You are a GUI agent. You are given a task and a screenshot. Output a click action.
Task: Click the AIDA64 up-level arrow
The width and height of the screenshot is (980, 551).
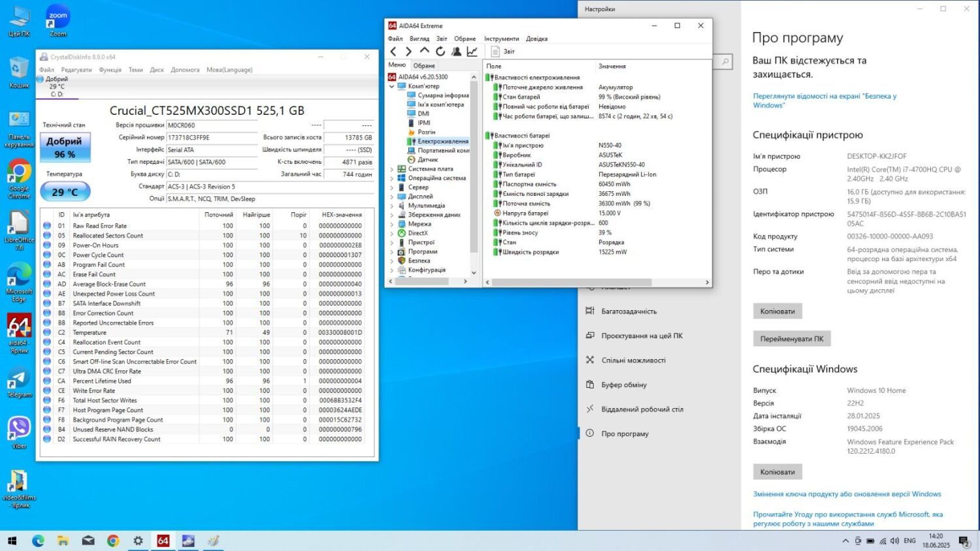tap(425, 51)
